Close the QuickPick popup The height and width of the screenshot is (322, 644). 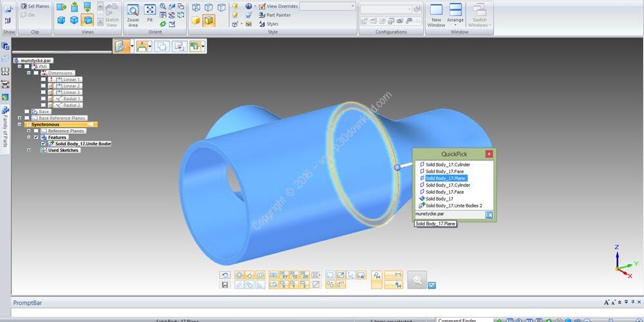(489, 154)
